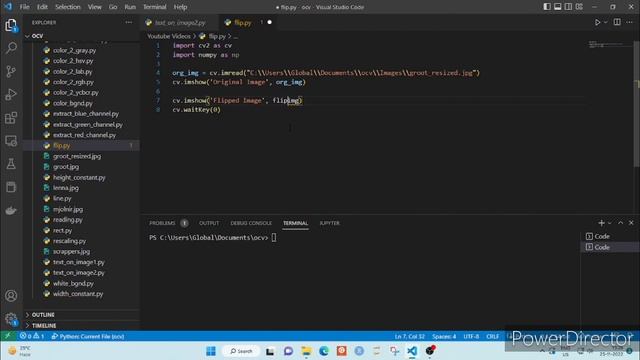Screen dimensions: 640x360
Task: Create a new terminal
Action: click(601, 223)
